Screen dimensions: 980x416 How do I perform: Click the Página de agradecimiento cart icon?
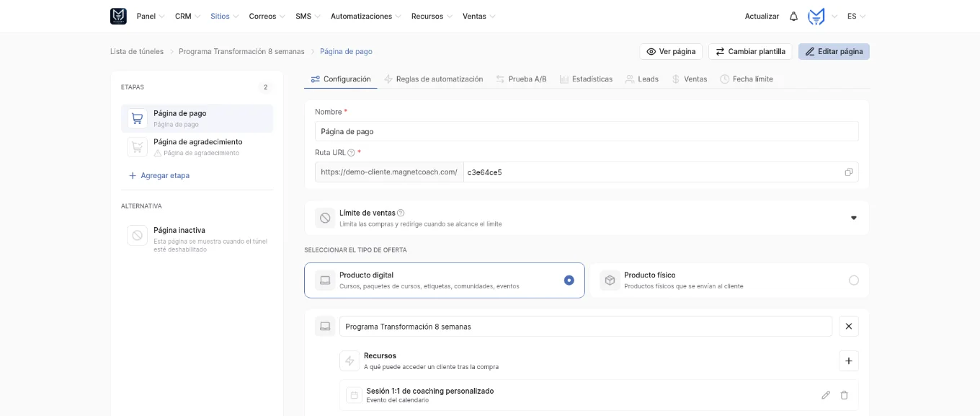(137, 147)
